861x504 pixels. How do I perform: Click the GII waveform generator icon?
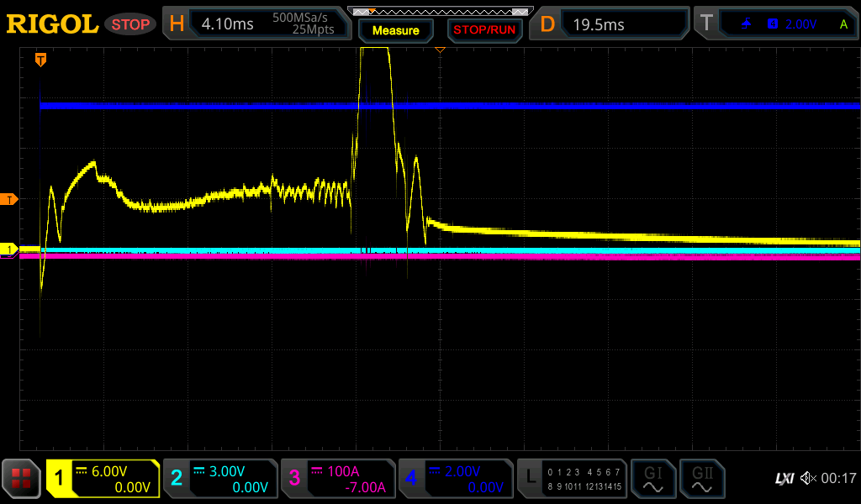(x=701, y=479)
